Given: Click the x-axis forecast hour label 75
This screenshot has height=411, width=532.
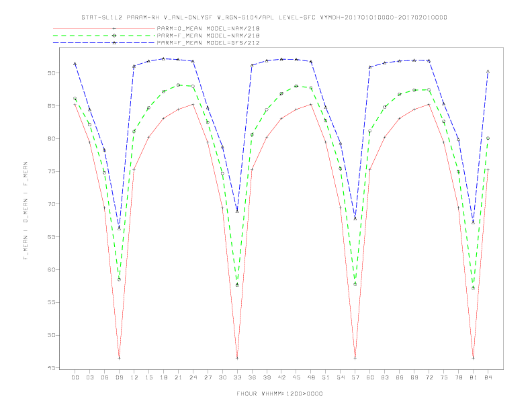Looking at the screenshot, I should (x=443, y=377).
